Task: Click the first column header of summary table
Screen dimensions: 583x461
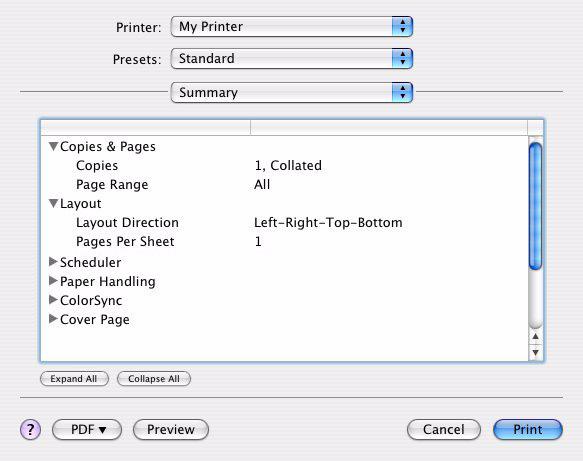Action: (x=146, y=128)
